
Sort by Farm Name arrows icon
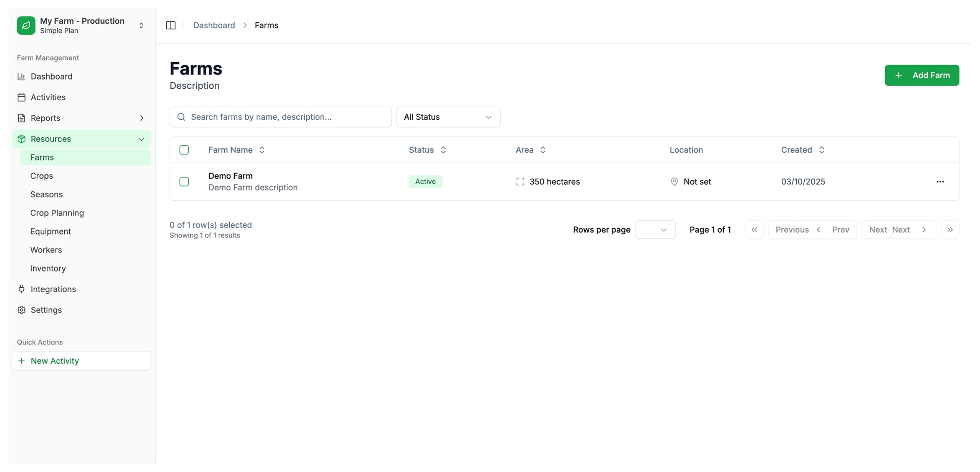tap(262, 150)
